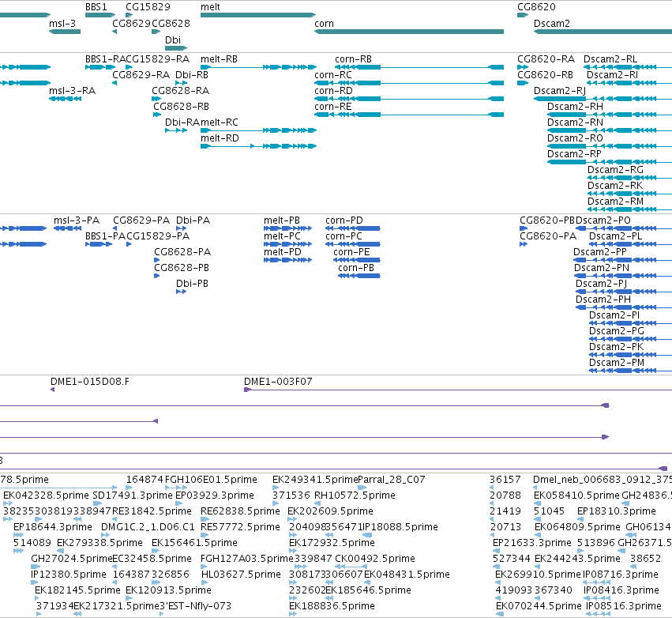Click the RH10572.5prime EST label
The image size is (672, 618).
[x=355, y=496]
